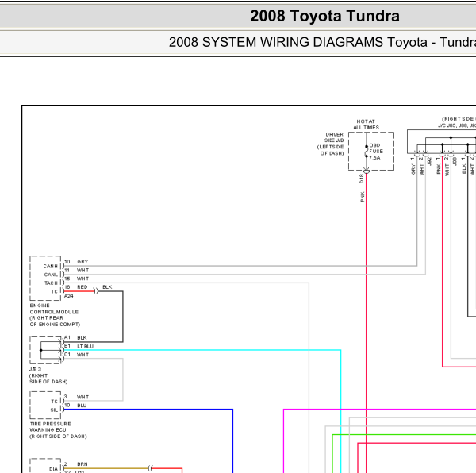This screenshot has width=476, height=473.
Task: Click "TC" inside the Engine Control Module box
Action: pos(54,292)
